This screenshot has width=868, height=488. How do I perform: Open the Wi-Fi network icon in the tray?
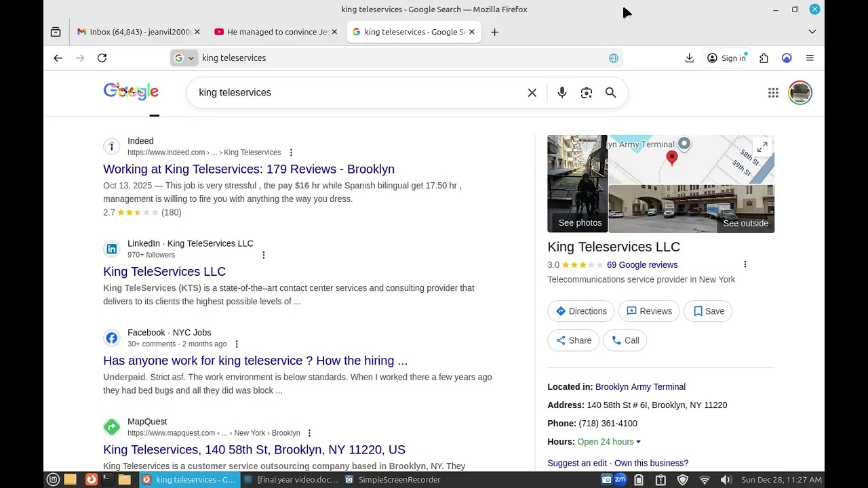tap(705, 480)
